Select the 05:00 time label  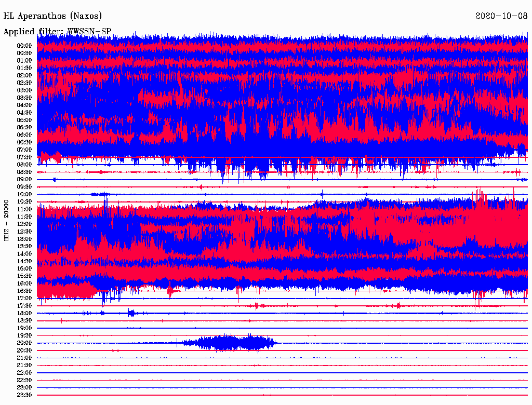coord(24,120)
